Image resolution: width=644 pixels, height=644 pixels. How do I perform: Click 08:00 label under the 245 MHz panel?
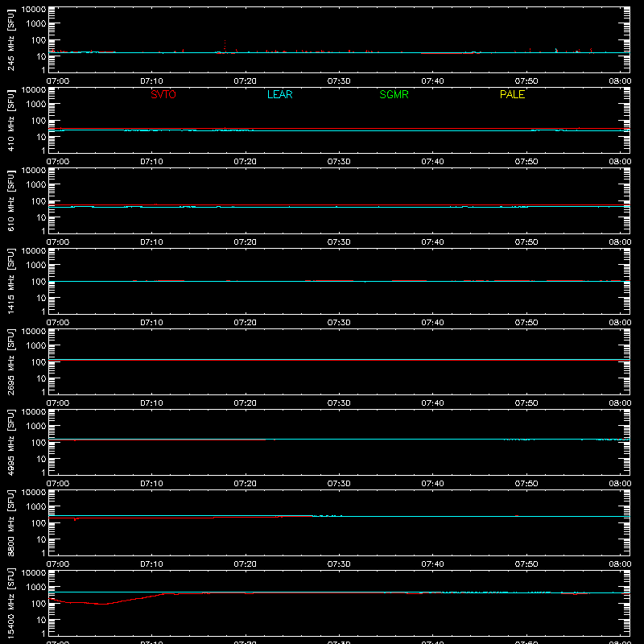pos(620,81)
